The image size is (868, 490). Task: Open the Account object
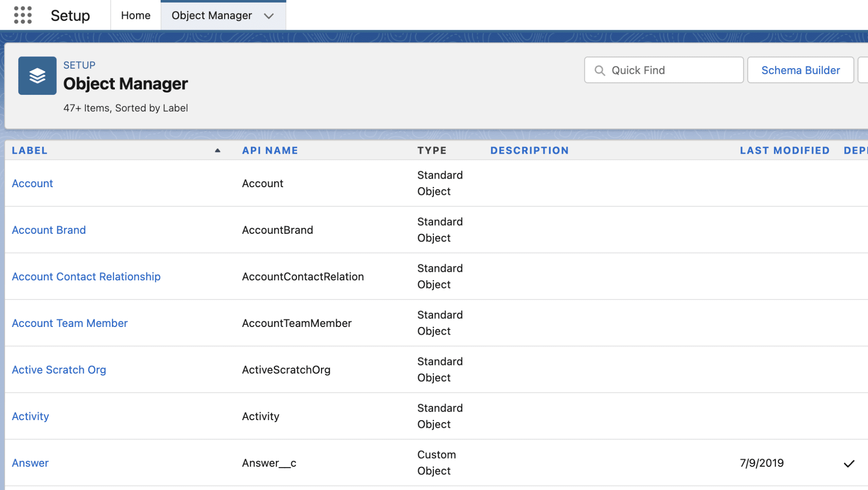(x=32, y=183)
